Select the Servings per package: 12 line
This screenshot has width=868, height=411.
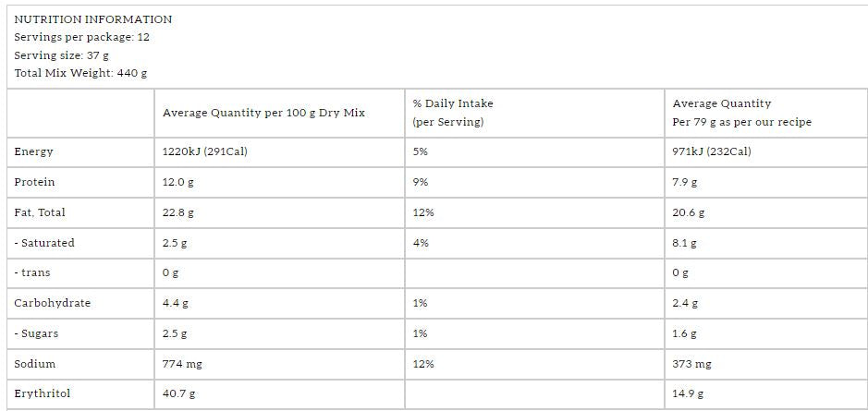tap(82, 38)
